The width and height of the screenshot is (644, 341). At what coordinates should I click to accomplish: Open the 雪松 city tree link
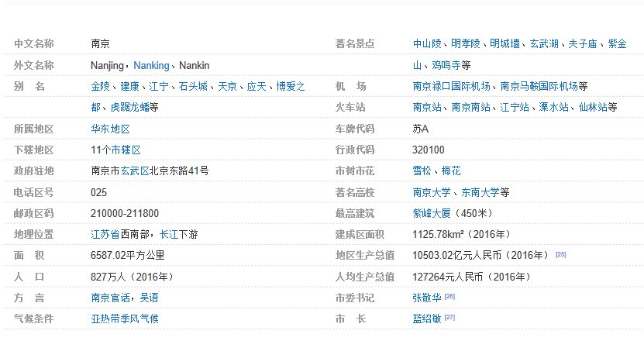[422, 171]
